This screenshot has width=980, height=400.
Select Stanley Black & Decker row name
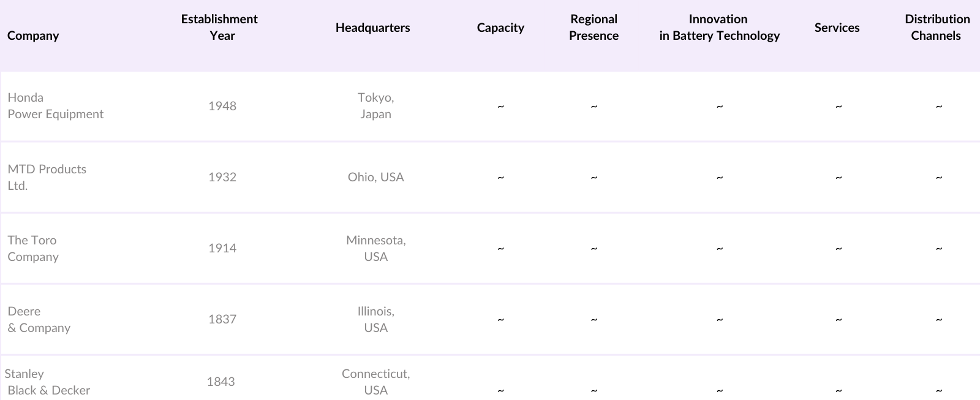[48, 382]
